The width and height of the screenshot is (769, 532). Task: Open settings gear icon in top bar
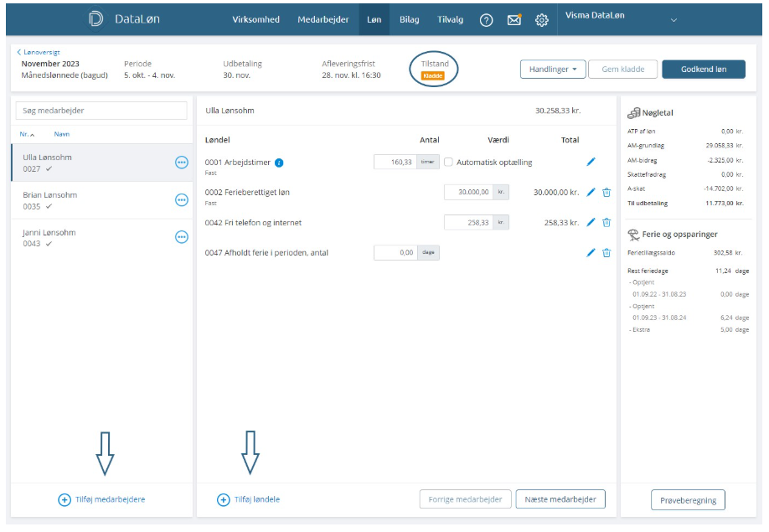coord(542,20)
